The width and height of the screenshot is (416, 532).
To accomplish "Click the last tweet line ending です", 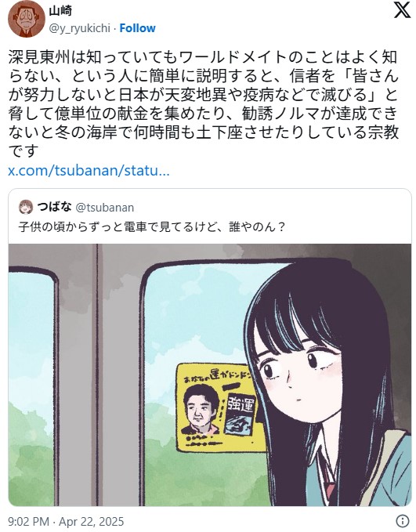I will click(22, 151).
